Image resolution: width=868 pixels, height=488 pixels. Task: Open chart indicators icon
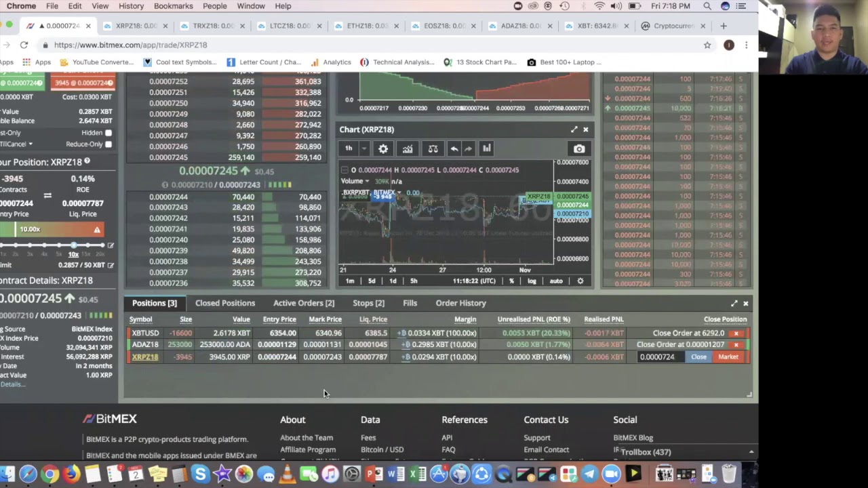pos(408,149)
